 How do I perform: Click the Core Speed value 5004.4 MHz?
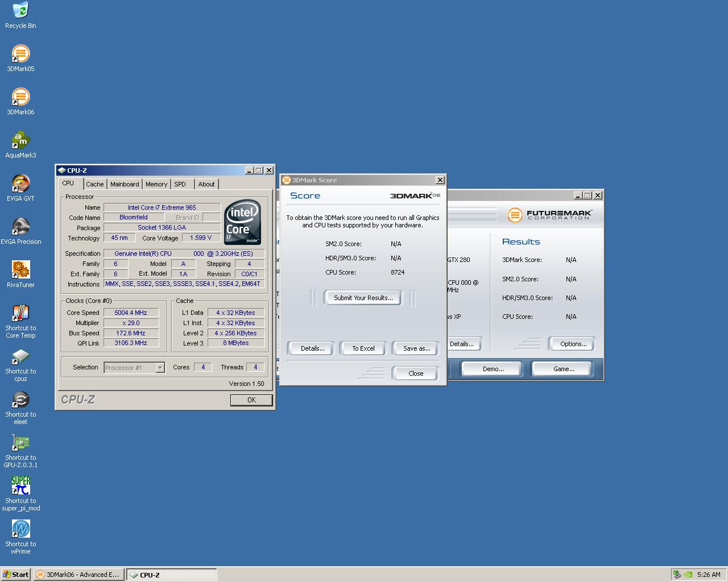click(x=131, y=313)
